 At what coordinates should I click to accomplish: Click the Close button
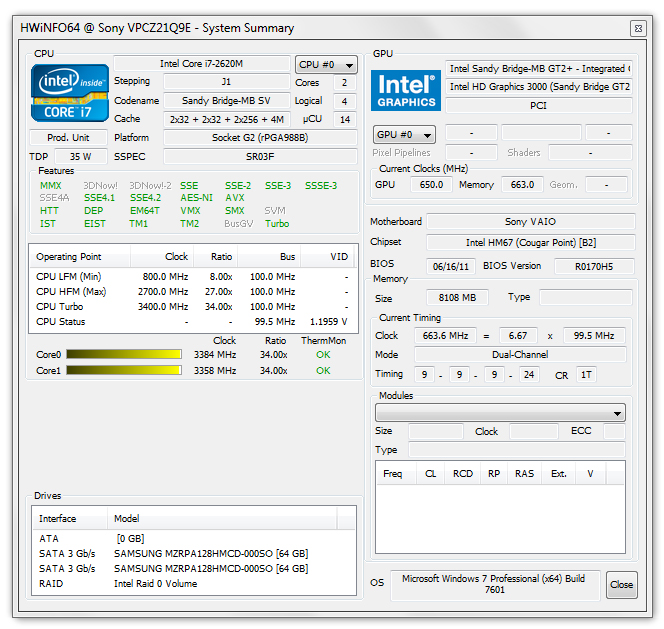(x=622, y=585)
